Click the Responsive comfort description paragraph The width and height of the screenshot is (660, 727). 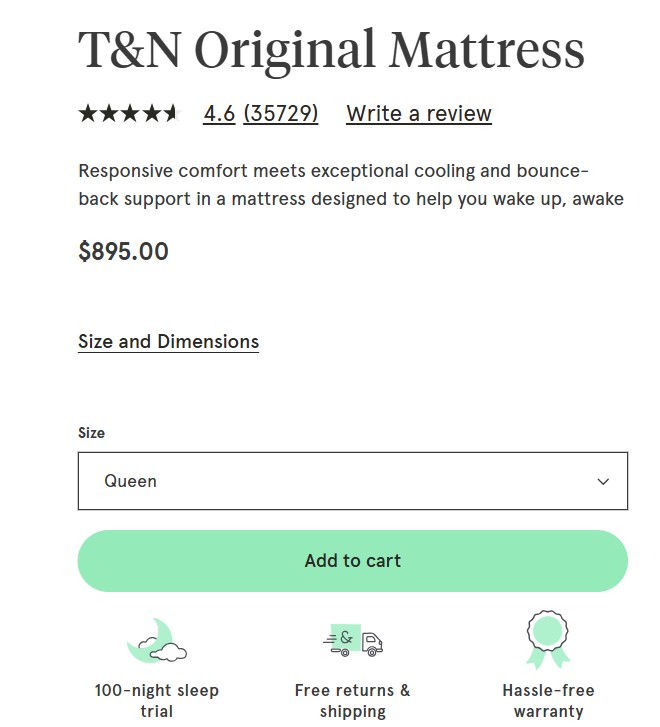point(351,185)
